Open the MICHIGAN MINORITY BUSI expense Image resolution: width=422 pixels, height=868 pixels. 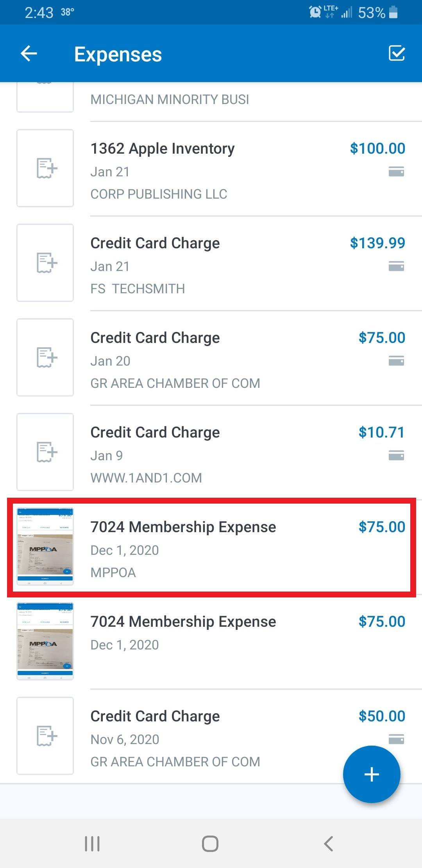170,100
